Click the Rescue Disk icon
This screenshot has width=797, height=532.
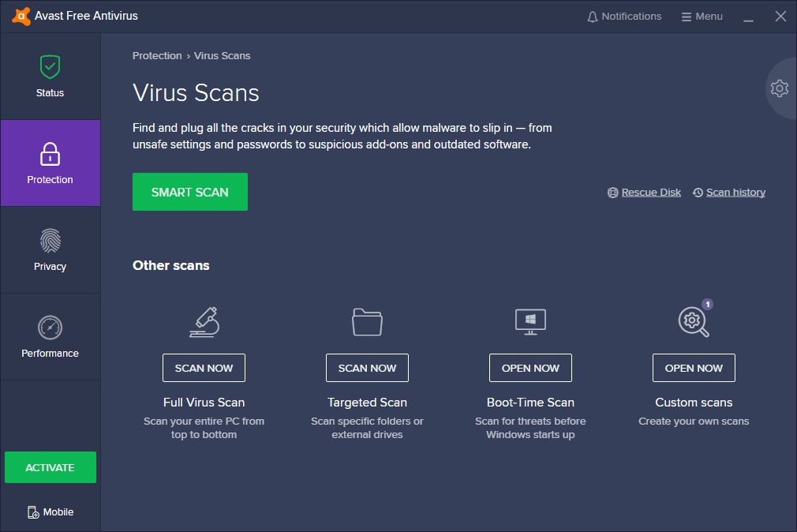pos(613,193)
